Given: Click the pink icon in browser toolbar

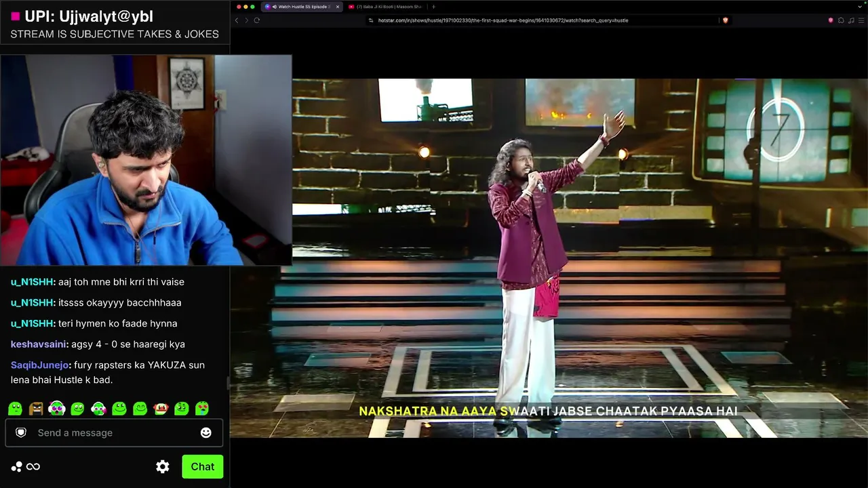Looking at the screenshot, I should point(831,20).
